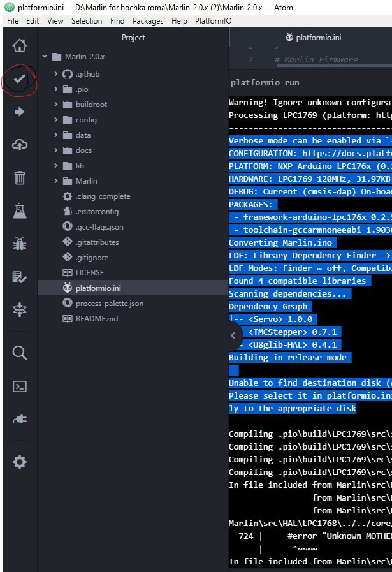This screenshot has height=572, width=392.
Task: Open .editorconfig file
Action: tap(97, 212)
